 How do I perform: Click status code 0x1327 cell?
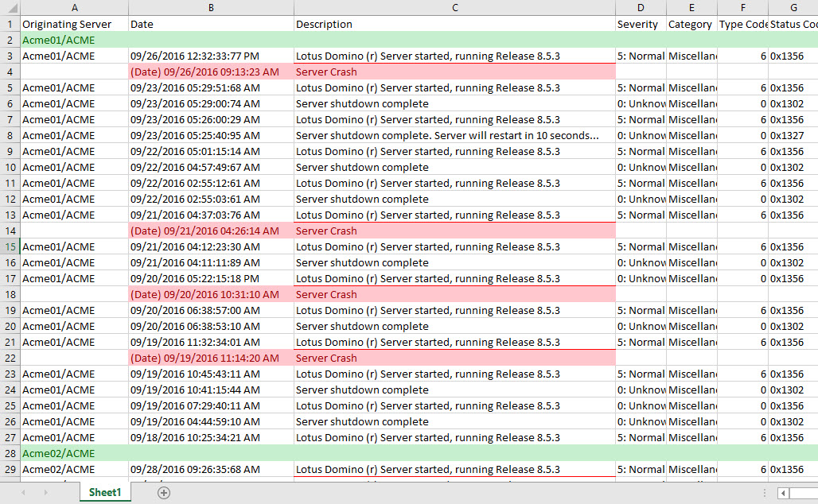pos(793,135)
